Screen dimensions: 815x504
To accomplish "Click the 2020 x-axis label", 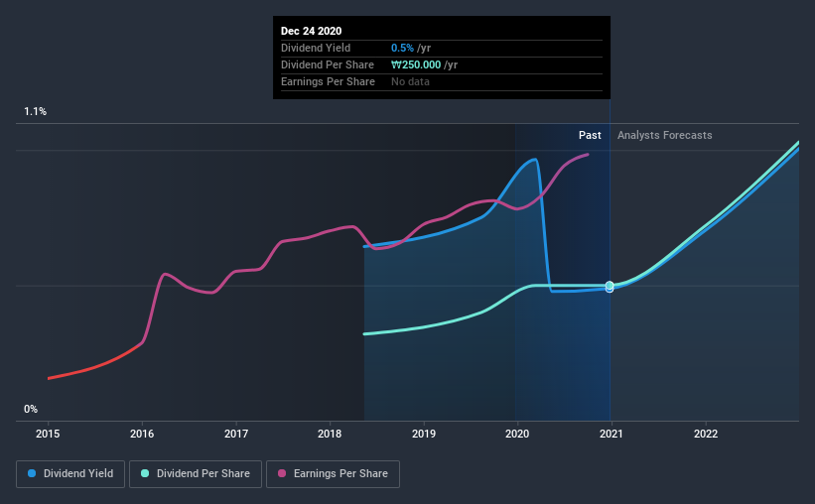I will [517, 434].
